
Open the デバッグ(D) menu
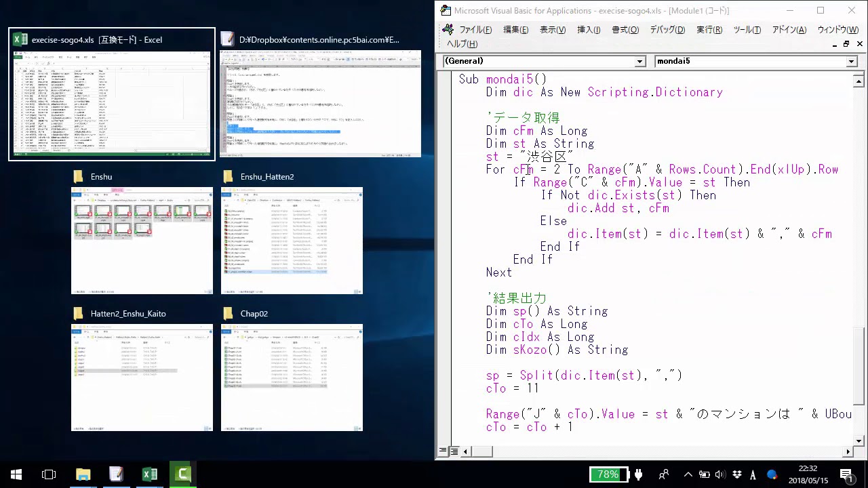(667, 30)
